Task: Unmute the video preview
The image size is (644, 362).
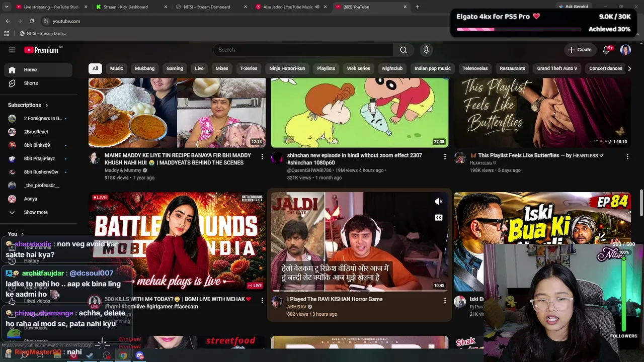Action: 439,202
